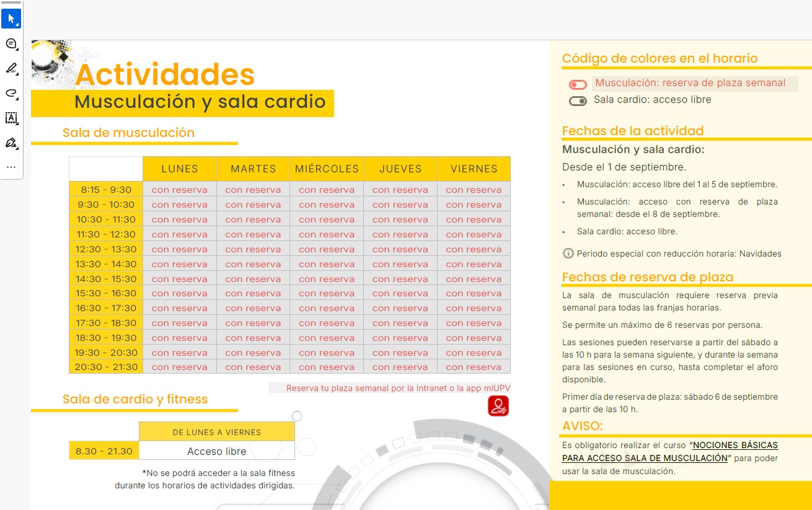This screenshot has height=510, width=812.
Task: Select the 'Fechas de la actividad' heading
Action: [x=633, y=131]
